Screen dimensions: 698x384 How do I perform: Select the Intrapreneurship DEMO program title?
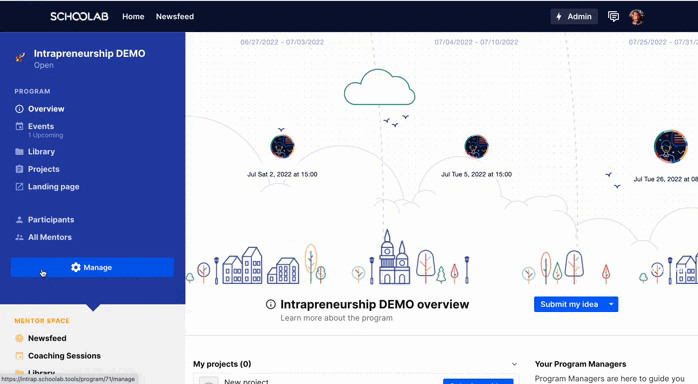[x=89, y=53]
